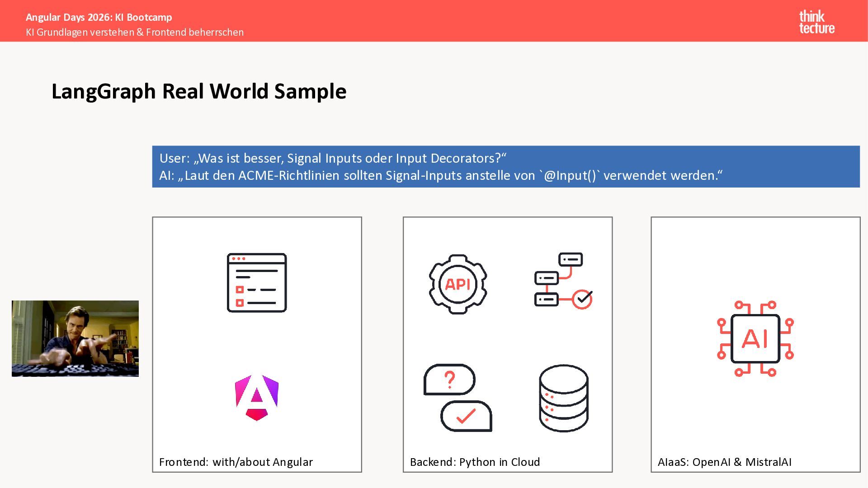Click the 'AIaaS: OpenAI & MistralAI' label
Screen dimensions: 868x488
point(724,462)
